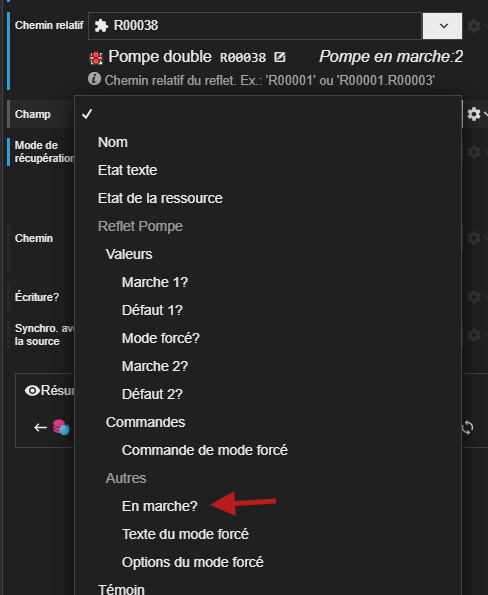Viewport: 488px width, 595px height.
Task: Click the edit icon beside R00038
Action: tap(280, 57)
